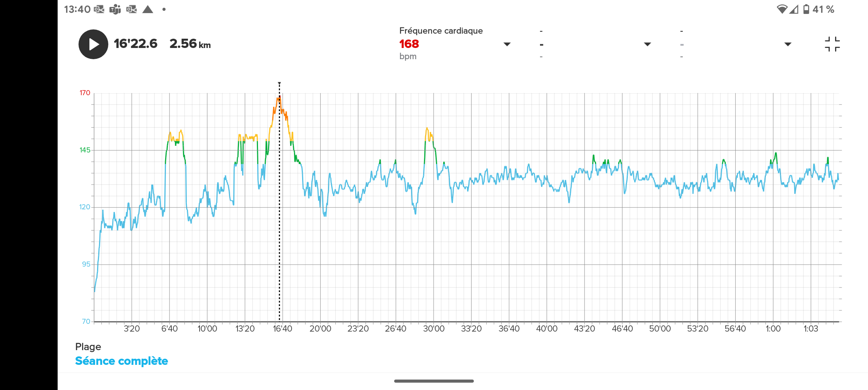Open the Fréquence cardiaque metric dropdown
Screen dimensions: 868x390
507,44
